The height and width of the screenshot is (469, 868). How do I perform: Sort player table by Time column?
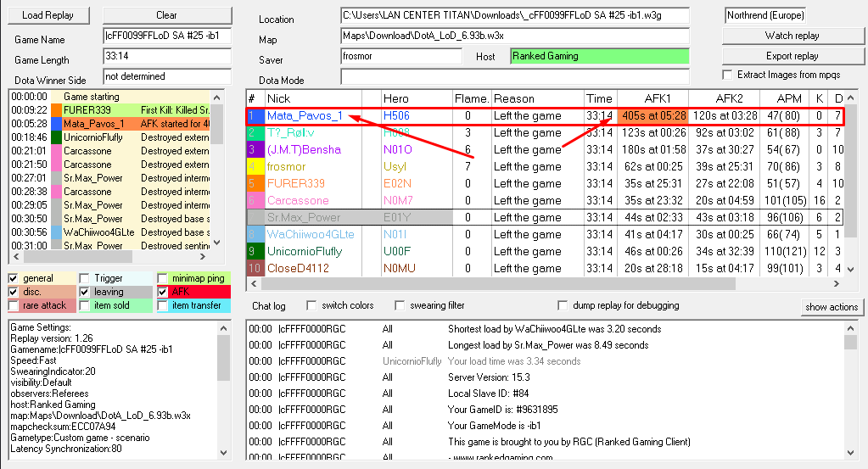pos(600,98)
